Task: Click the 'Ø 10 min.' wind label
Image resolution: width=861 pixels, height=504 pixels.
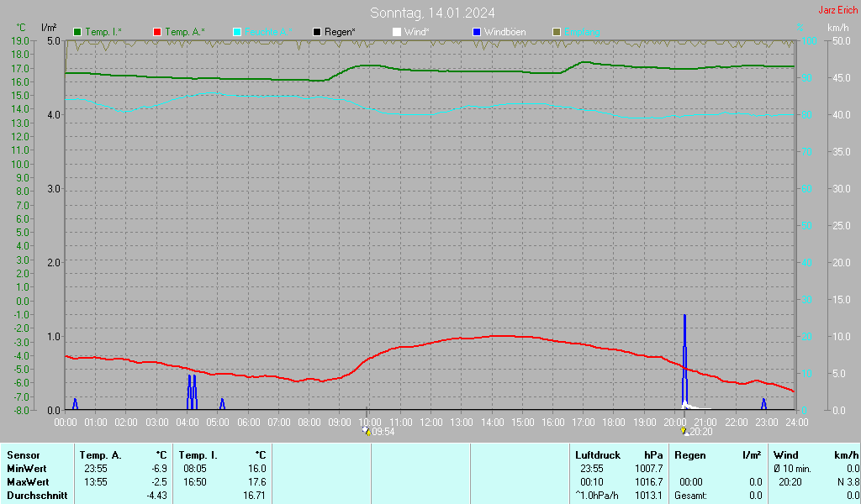Action: click(x=792, y=469)
